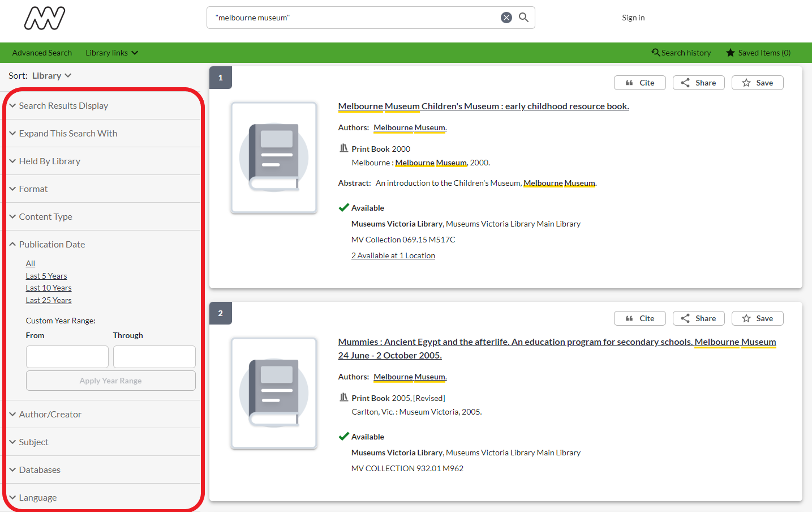
Task: Click the Museums Victoria logo
Action: (45, 18)
